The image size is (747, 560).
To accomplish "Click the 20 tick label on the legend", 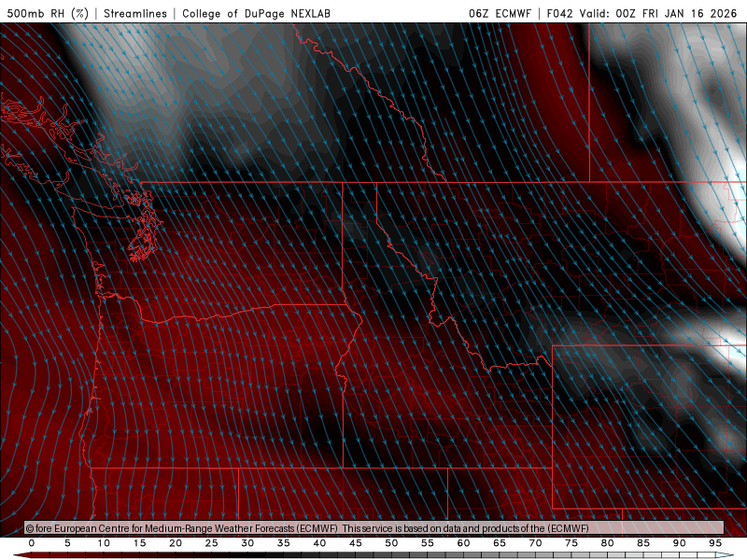I will pyautogui.click(x=176, y=543).
